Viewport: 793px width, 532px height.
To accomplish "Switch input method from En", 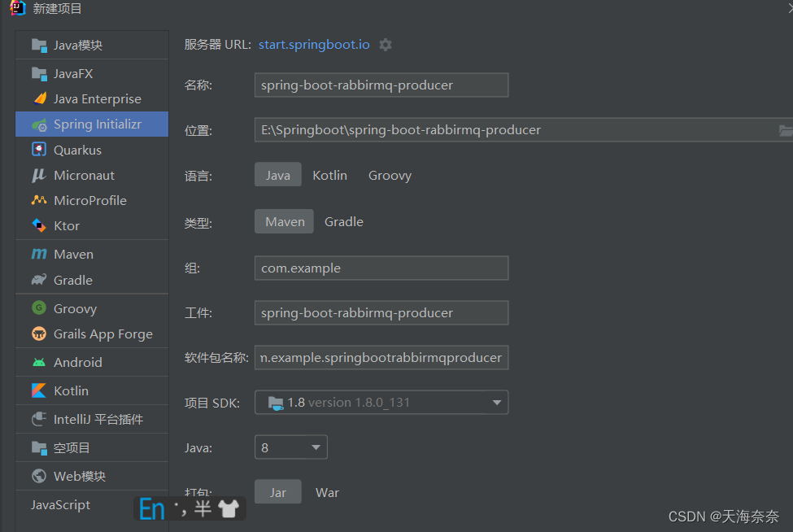I will 152,509.
